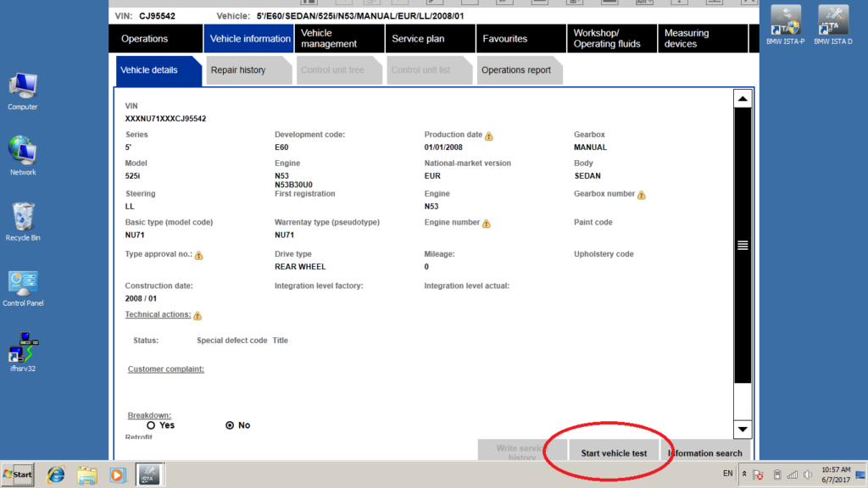Click the battery power tray icon

777,474
